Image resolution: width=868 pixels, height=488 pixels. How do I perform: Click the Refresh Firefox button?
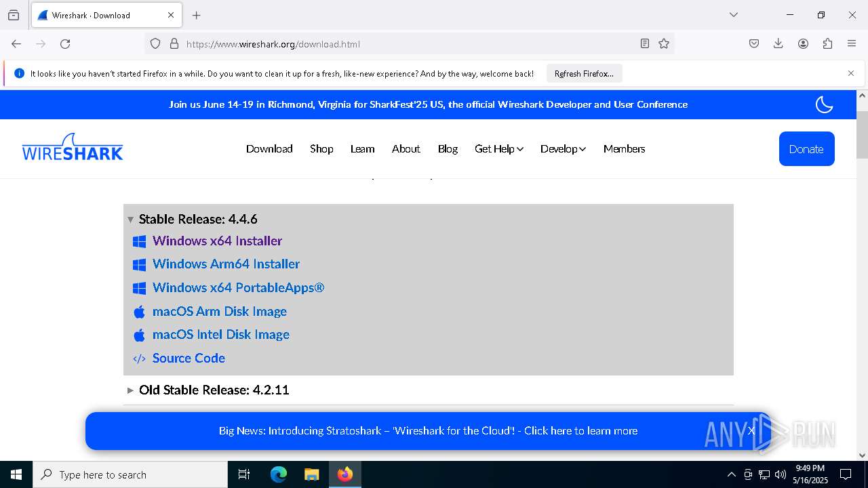[584, 73]
